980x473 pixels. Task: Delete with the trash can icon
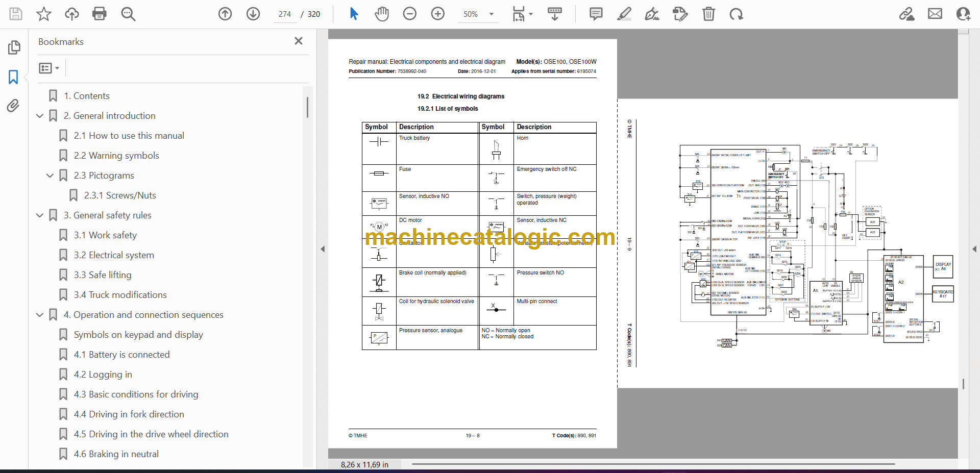pos(708,14)
